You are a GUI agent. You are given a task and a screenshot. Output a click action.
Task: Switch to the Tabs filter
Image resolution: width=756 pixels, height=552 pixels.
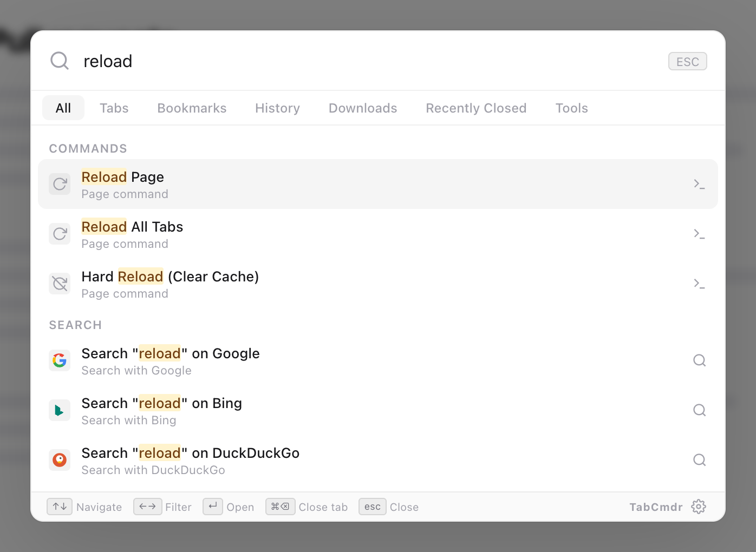pos(114,108)
